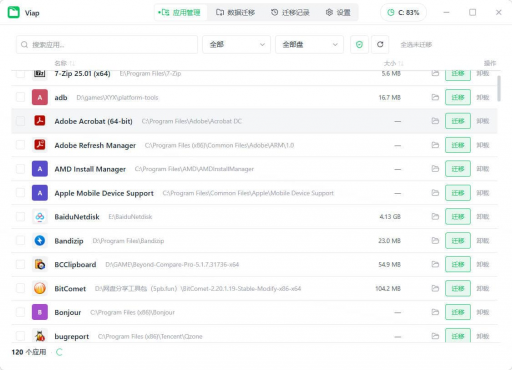Sort by the size column header

pyautogui.click(x=393, y=63)
